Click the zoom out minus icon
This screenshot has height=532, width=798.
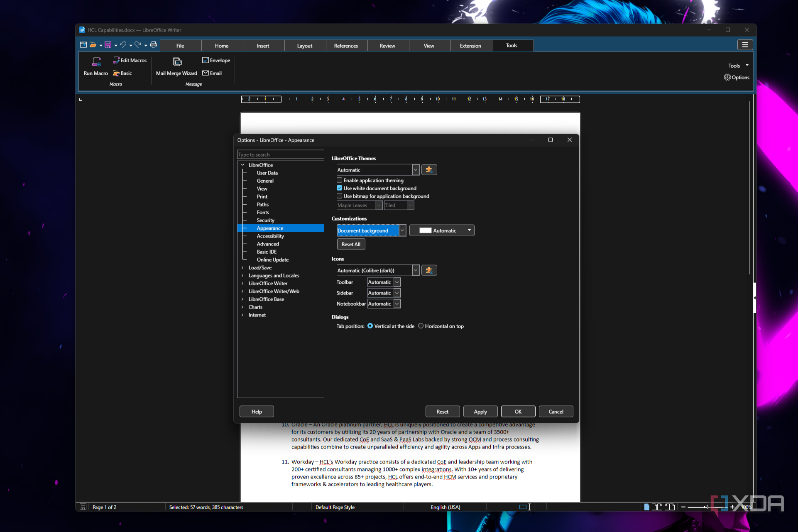pos(683,507)
